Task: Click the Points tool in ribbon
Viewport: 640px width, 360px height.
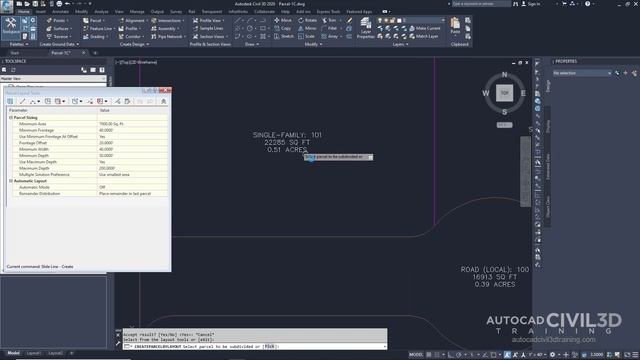Action: pyautogui.click(x=57, y=20)
